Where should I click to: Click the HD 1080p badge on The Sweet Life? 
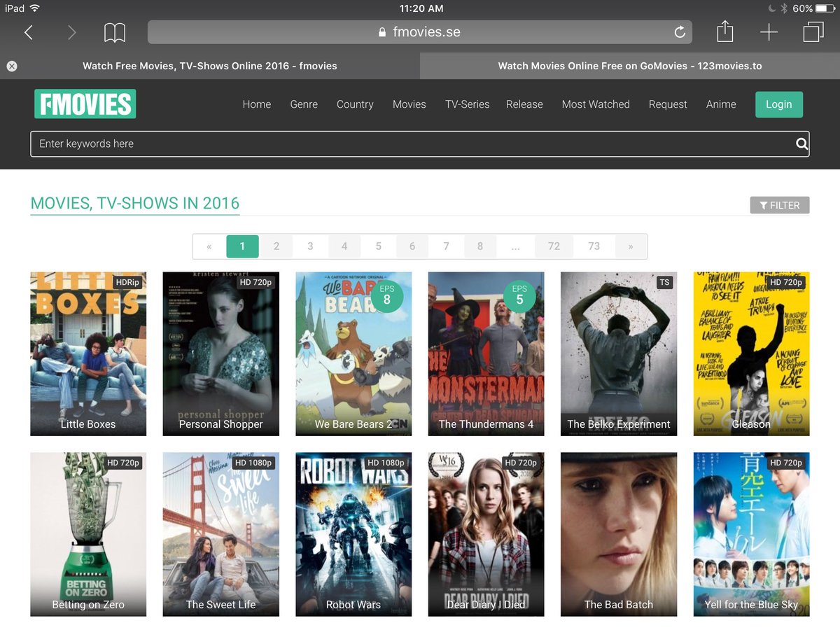253,463
